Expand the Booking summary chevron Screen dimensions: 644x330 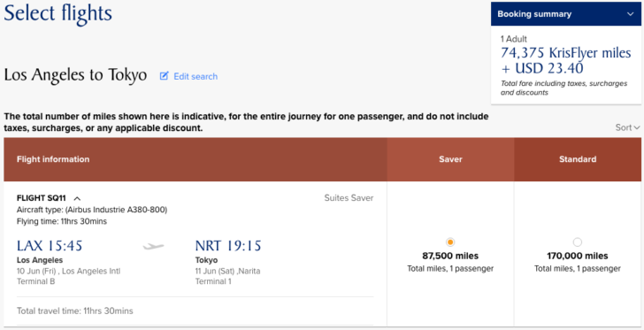[x=631, y=14]
